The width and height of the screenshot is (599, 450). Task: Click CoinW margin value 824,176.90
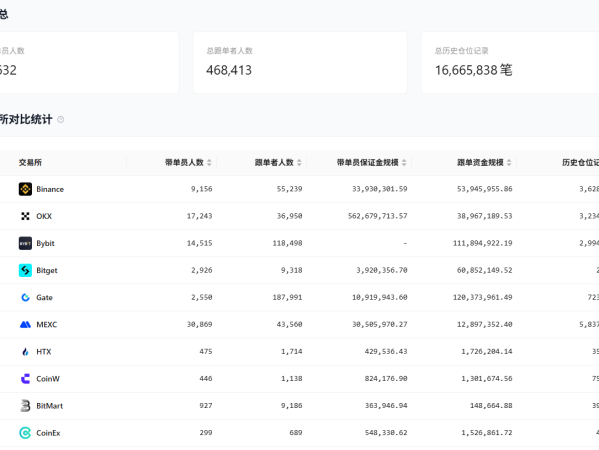pyautogui.click(x=386, y=379)
